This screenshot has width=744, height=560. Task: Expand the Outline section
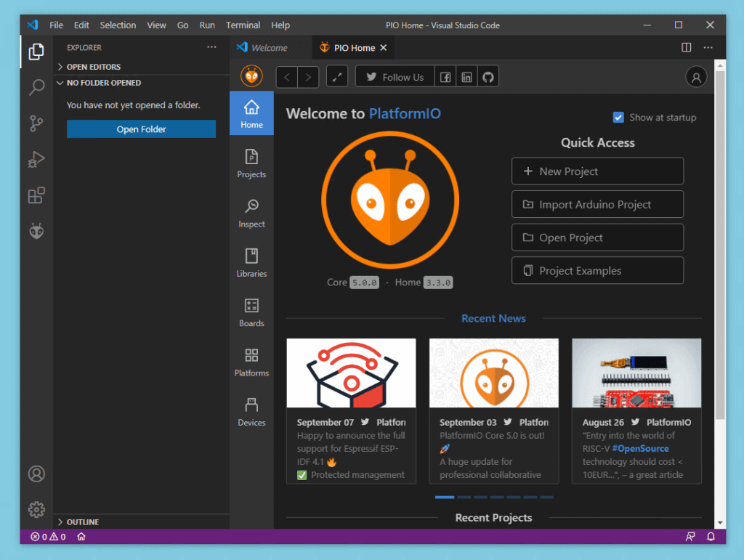point(142,522)
